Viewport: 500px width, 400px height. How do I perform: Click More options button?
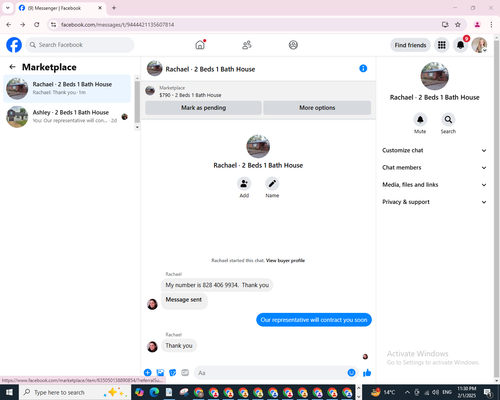click(x=317, y=108)
